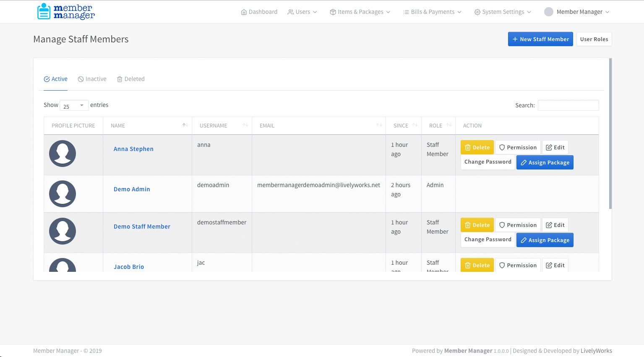Image resolution: width=644 pixels, height=357 pixels.
Task: Open the entries-per-page dropdown
Action: tap(74, 105)
